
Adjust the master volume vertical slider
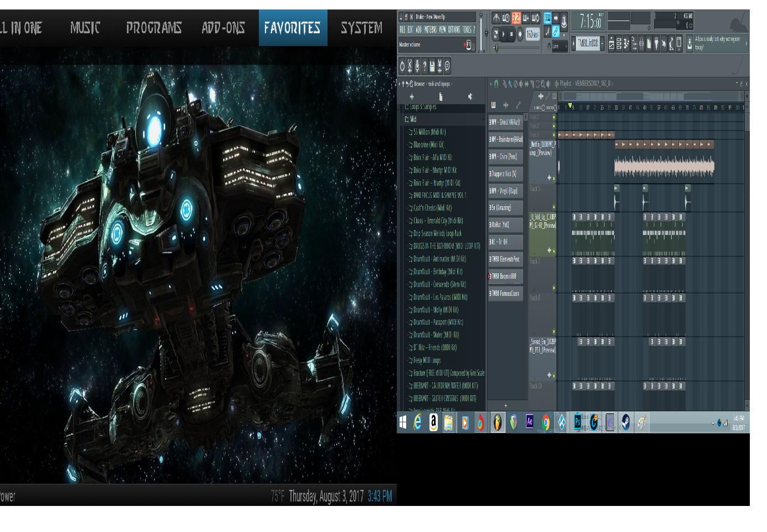point(480,32)
